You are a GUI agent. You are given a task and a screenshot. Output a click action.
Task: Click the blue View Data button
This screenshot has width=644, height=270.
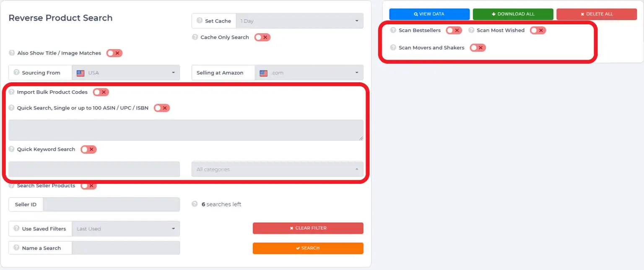click(x=429, y=14)
